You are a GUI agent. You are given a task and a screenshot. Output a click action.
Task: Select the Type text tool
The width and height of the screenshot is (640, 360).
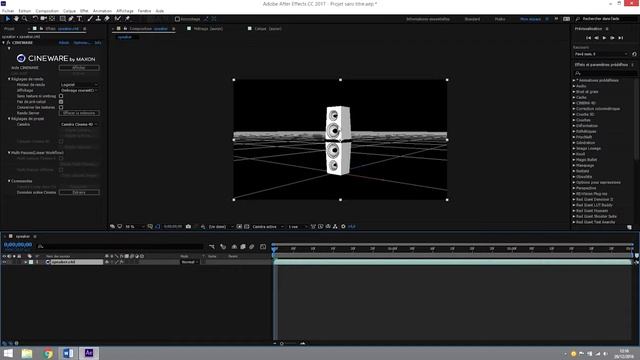(x=79, y=19)
